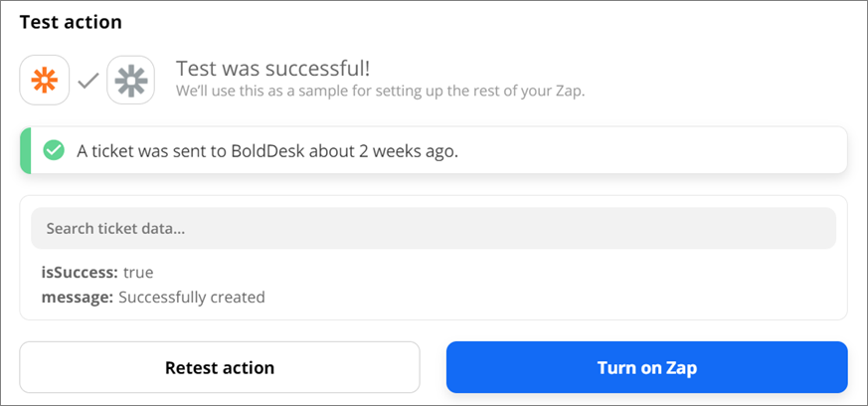Select the message field label
This screenshot has width=868, height=406.
pyautogui.click(x=78, y=298)
